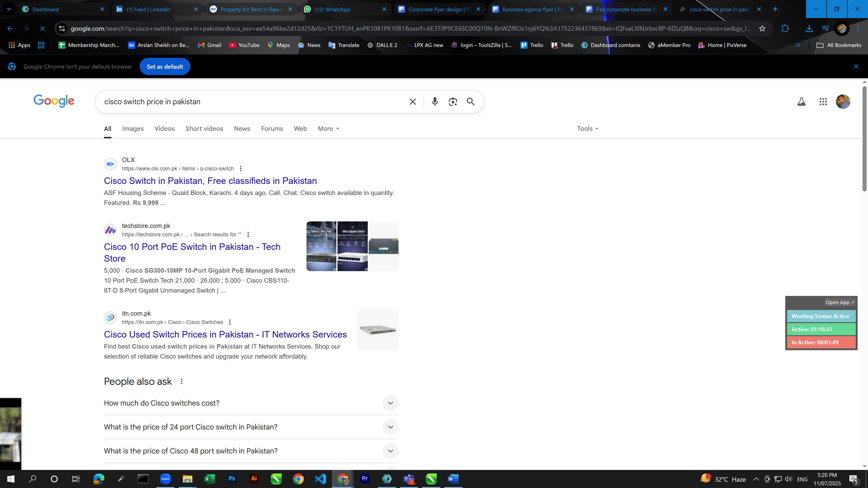The width and height of the screenshot is (868, 488).
Task: Expand Cisco 48 port switch price question
Action: 251,451
